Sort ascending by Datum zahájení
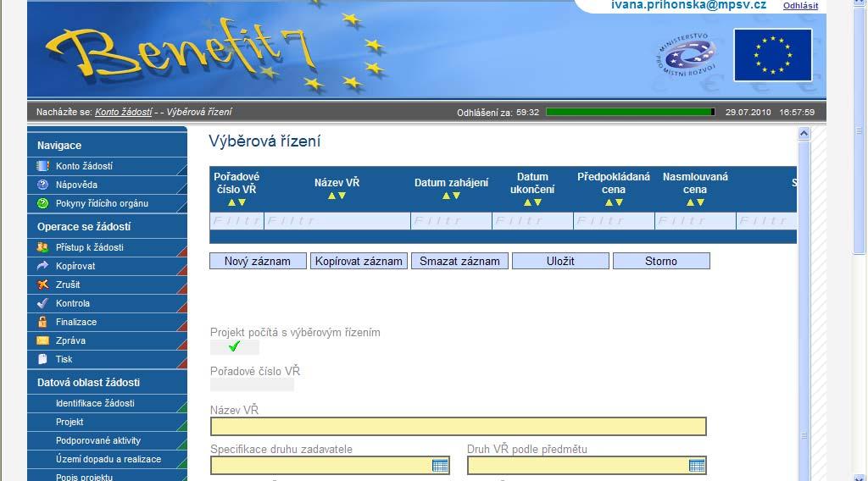868x481 pixels. point(446,196)
